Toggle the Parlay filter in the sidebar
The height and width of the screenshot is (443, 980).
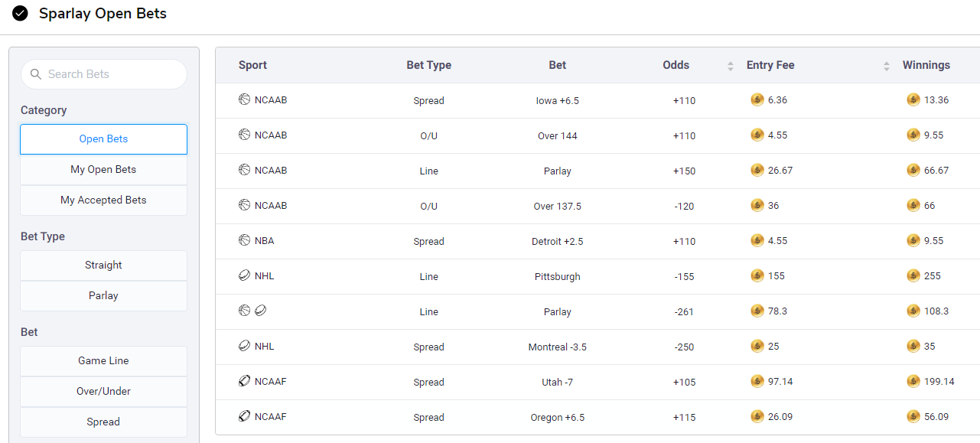click(x=103, y=296)
